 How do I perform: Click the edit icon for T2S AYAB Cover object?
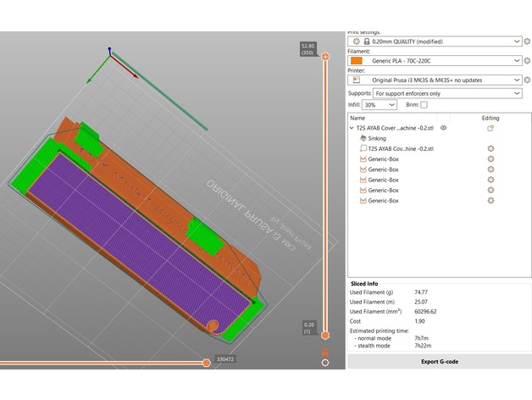pyautogui.click(x=490, y=128)
